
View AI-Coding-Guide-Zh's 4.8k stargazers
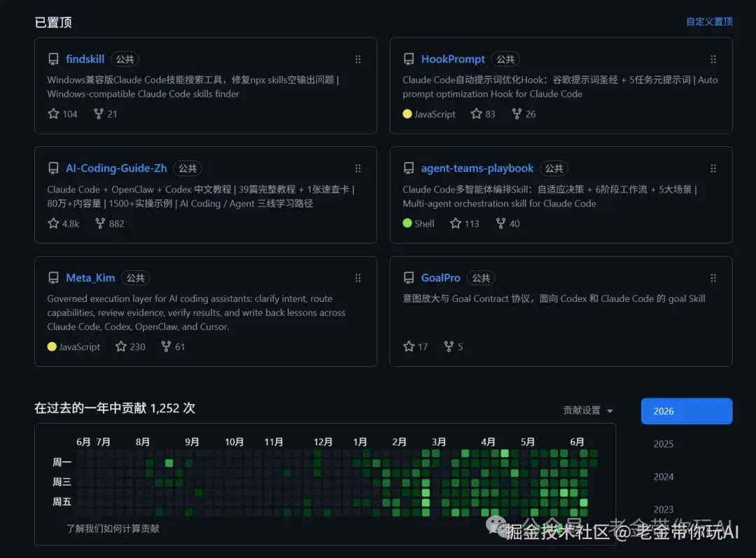(x=63, y=223)
